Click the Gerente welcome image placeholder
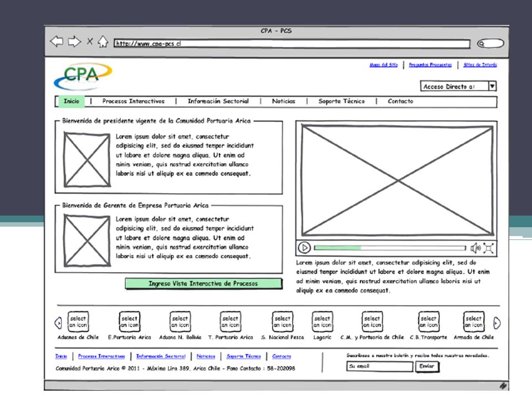532x399 pixels. (87, 241)
